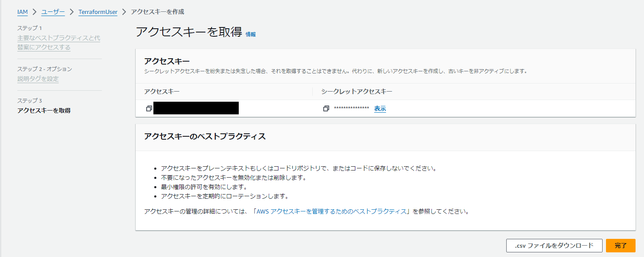Copy the secret access key via copy icon

(x=326, y=108)
